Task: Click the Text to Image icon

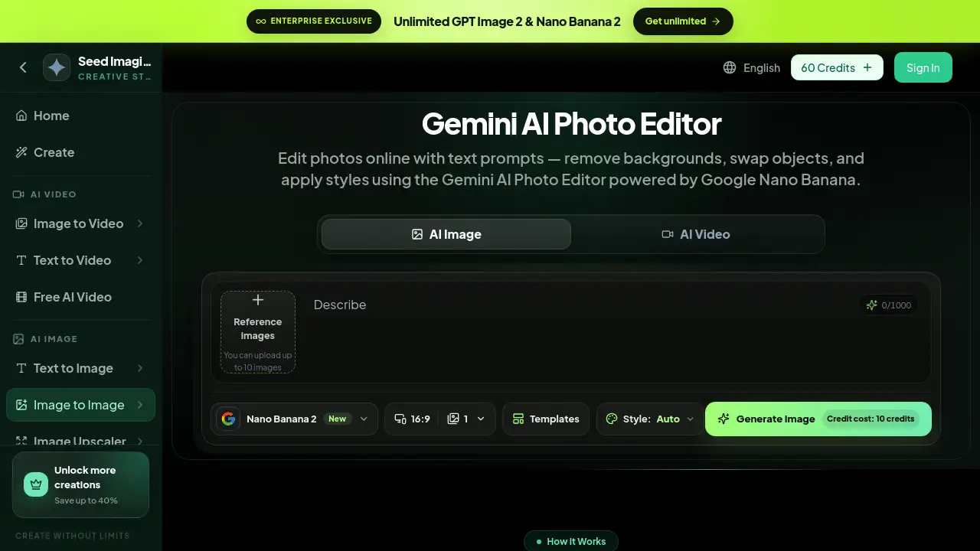Action: click(x=21, y=368)
